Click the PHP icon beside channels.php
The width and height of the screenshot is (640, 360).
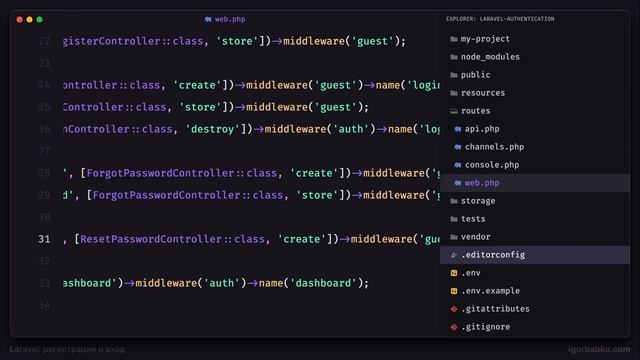[458, 147]
